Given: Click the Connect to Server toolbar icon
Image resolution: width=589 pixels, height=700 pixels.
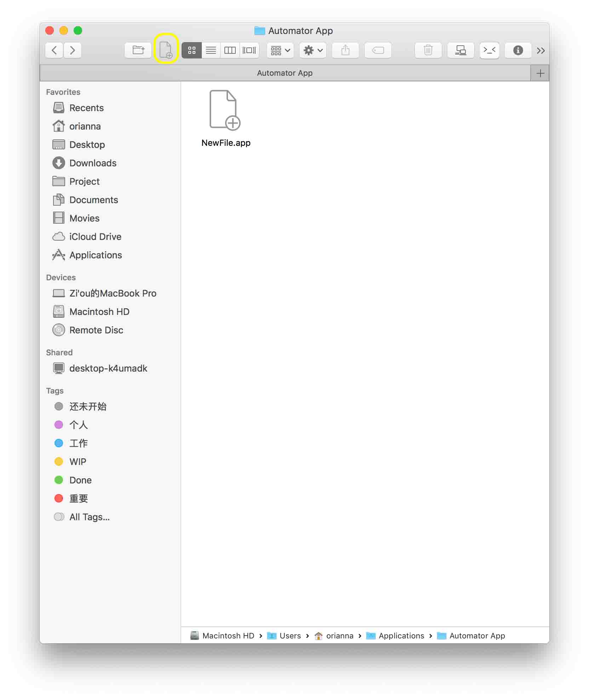Looking at the screenshot, I should [460, 50].
